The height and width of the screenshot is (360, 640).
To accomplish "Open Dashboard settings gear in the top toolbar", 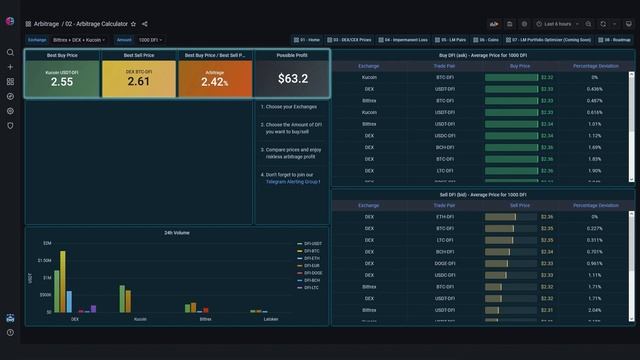I will coord(524,24).
